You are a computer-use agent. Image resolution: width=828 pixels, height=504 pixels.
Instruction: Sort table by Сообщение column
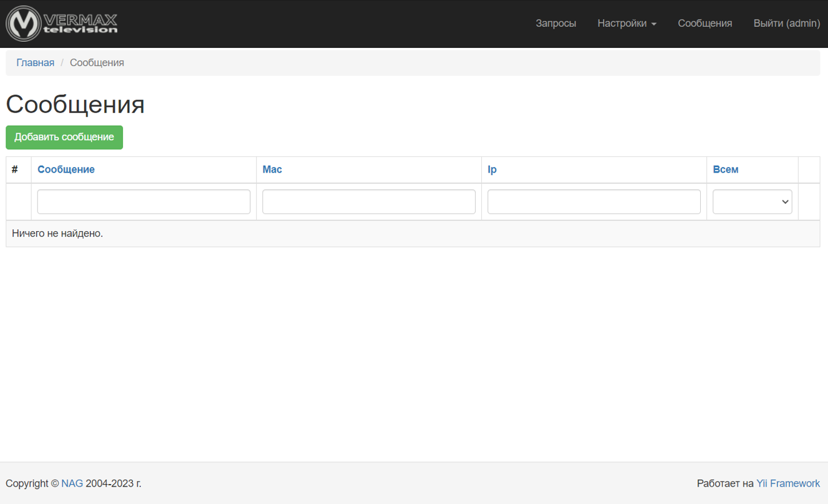[66, 169]
